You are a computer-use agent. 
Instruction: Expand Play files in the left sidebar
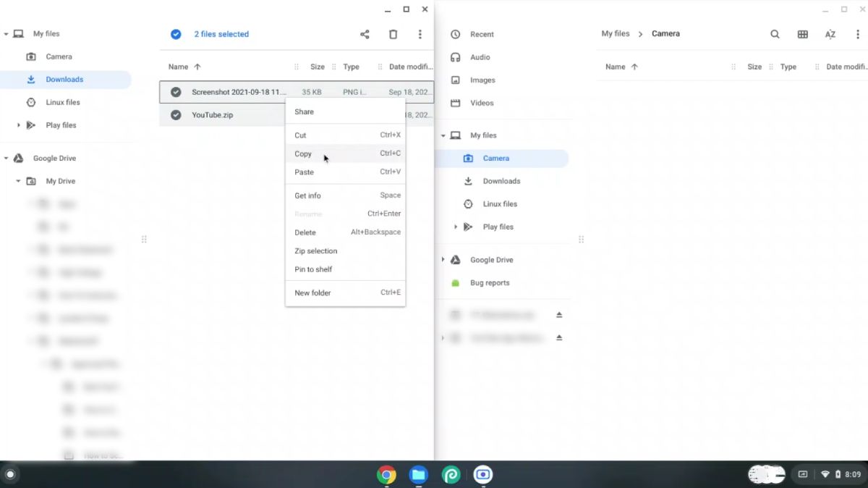(17, 125)
